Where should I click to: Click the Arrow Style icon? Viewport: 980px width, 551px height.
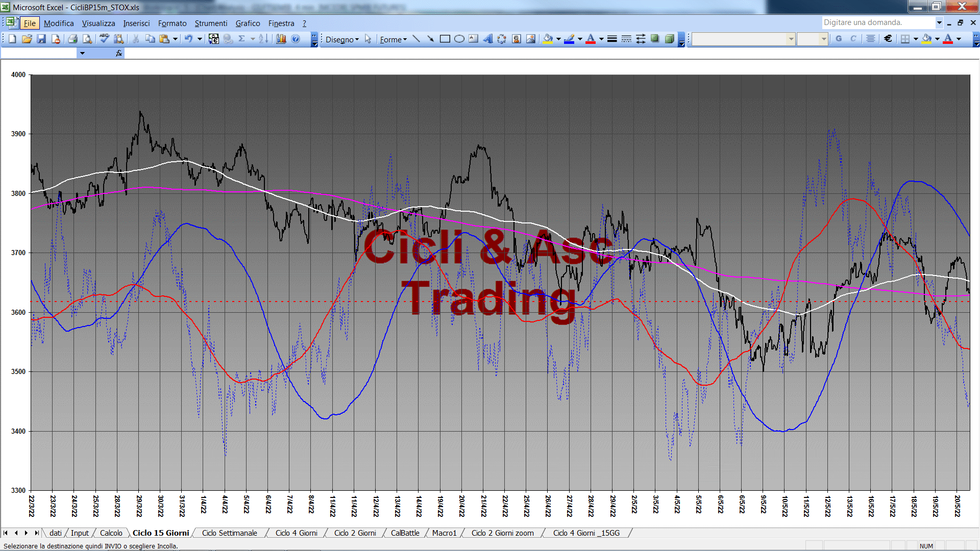641,39
